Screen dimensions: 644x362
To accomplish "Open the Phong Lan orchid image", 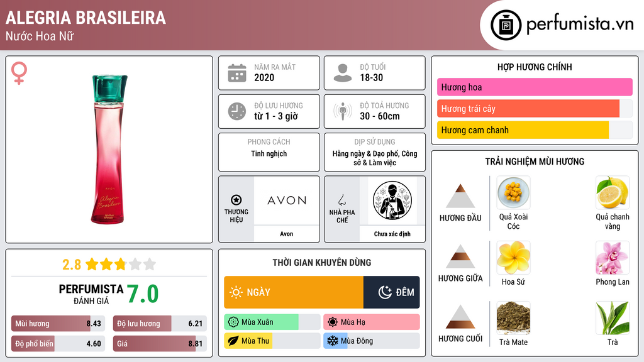I will tap(613, 258).
